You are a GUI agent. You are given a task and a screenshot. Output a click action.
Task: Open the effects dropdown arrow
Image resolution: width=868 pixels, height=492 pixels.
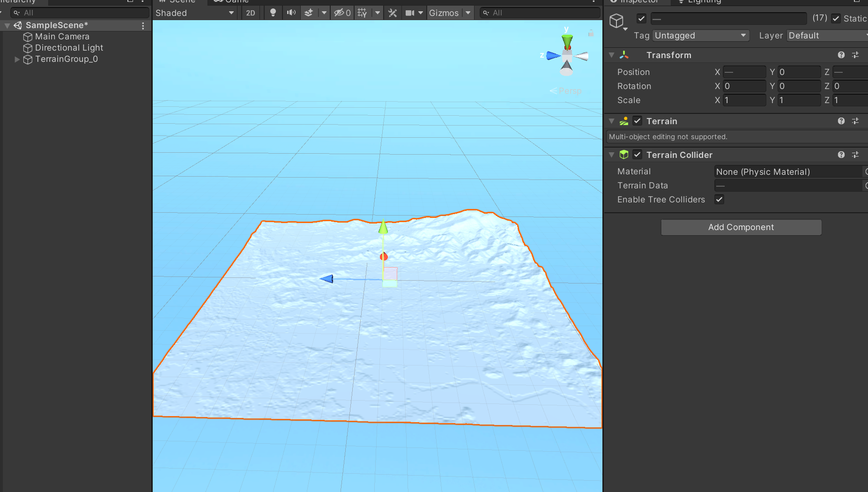324,13
